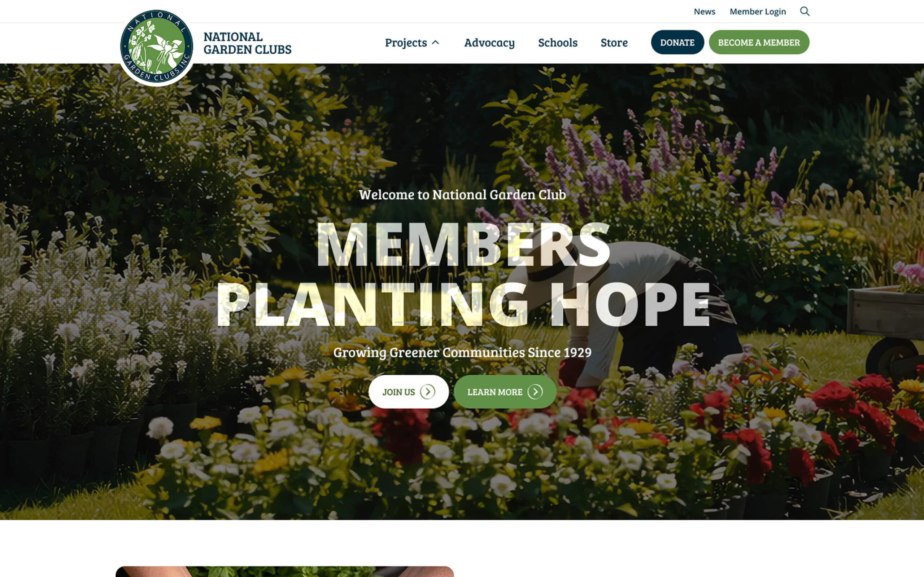Click the Welcome to National Garden Club text
The width and height of the screenshot is (924, 577).
pyautogui.click(x=462, y=195)
